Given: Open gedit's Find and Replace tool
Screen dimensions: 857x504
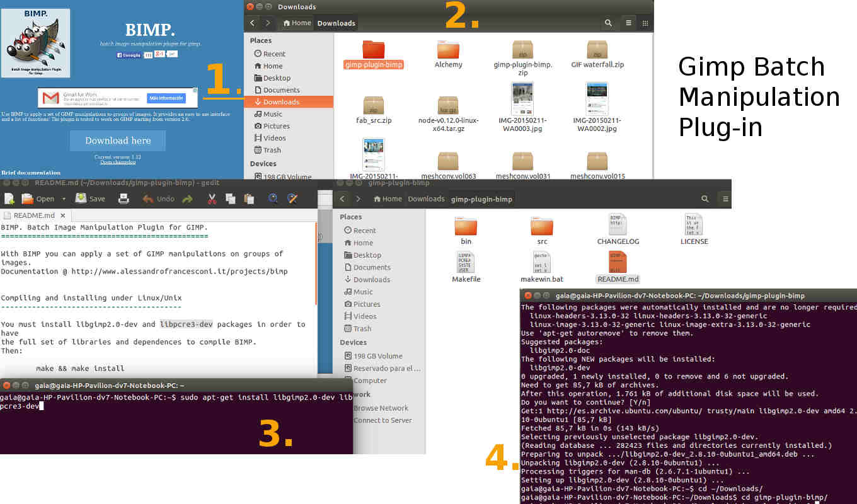Looking at the screenshot, I should [x=292, y=199].
